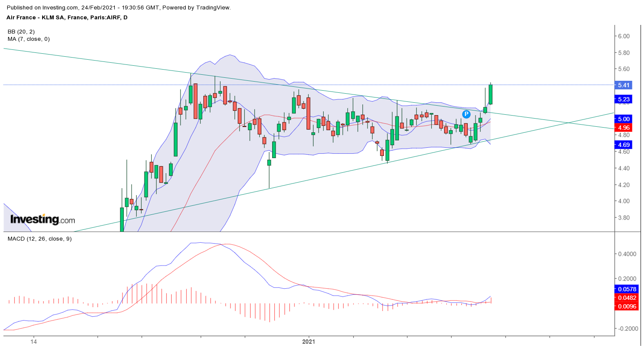The height and width of the screenshot is (348, 644).
Task: Click the 4.20 price axis label
Action: (624, 185)
